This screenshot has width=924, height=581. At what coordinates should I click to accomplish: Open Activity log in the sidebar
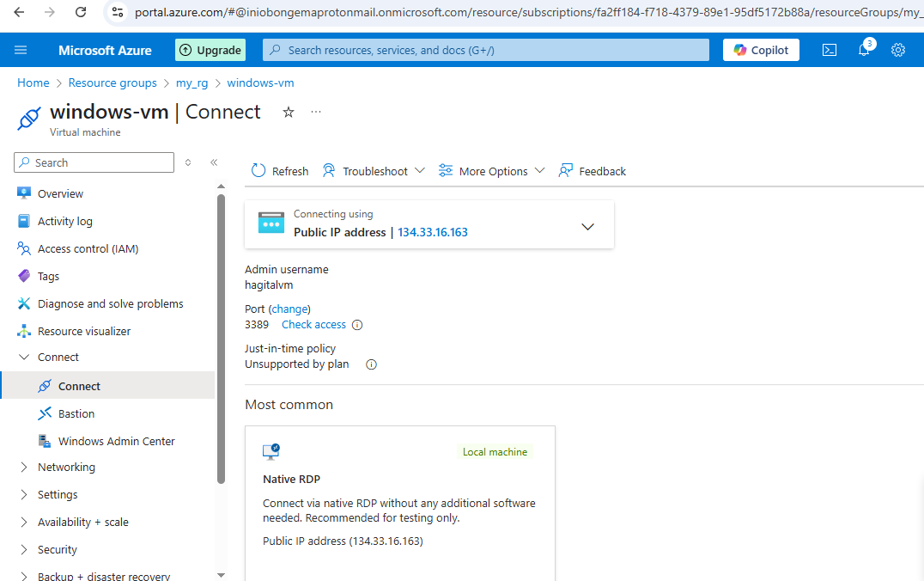pyautogui.click(x=64, y=221)
